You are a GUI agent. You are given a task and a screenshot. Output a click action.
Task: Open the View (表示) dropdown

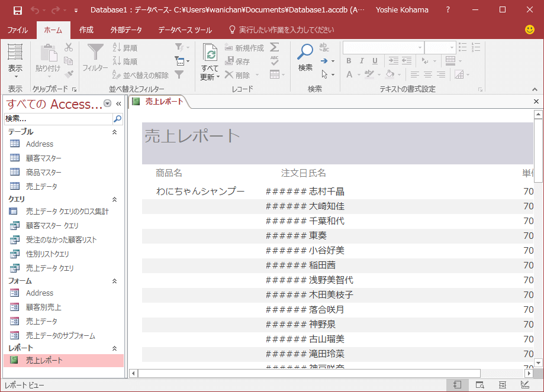[15, 76]
